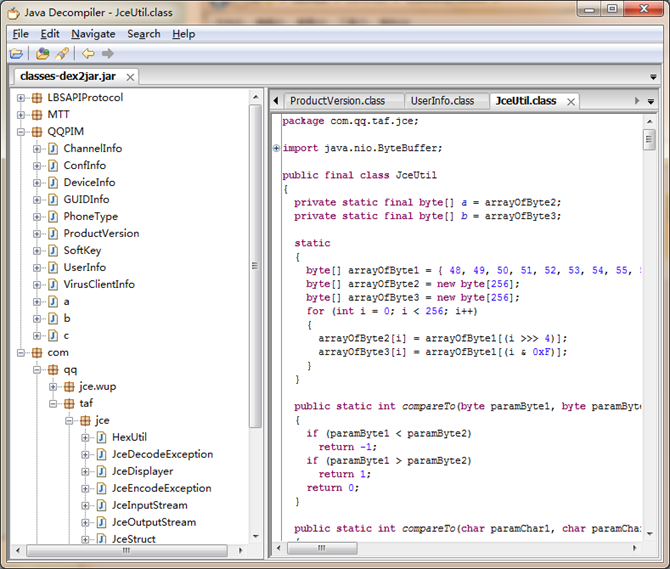Click the field link 'a' in code
The height and width of the screenshot is (569, 670).
464,202
